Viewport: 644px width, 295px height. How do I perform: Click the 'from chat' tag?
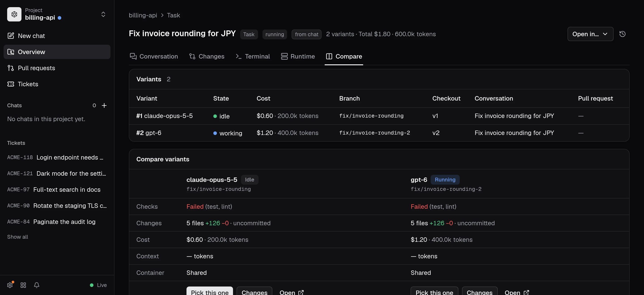point(307,34)
